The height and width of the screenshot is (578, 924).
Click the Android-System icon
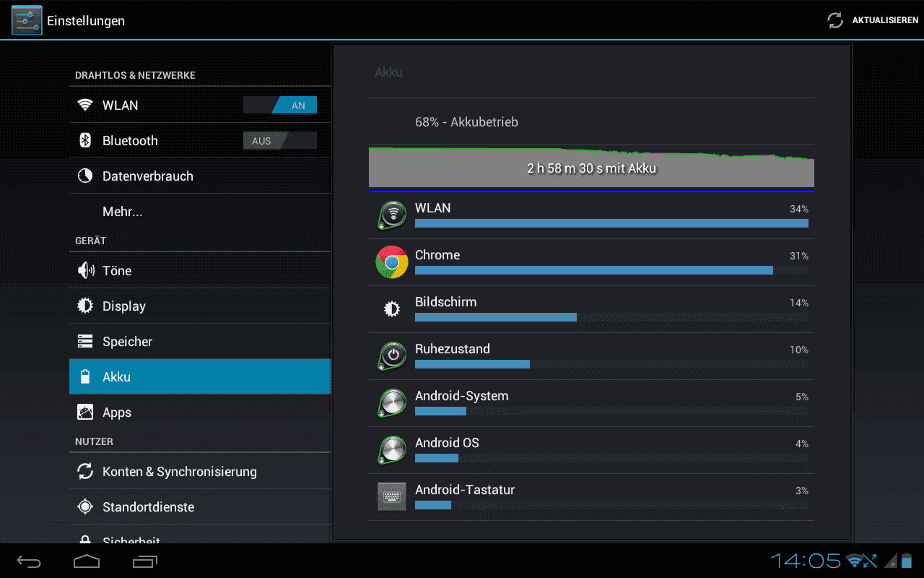click(x=392, y=403)
